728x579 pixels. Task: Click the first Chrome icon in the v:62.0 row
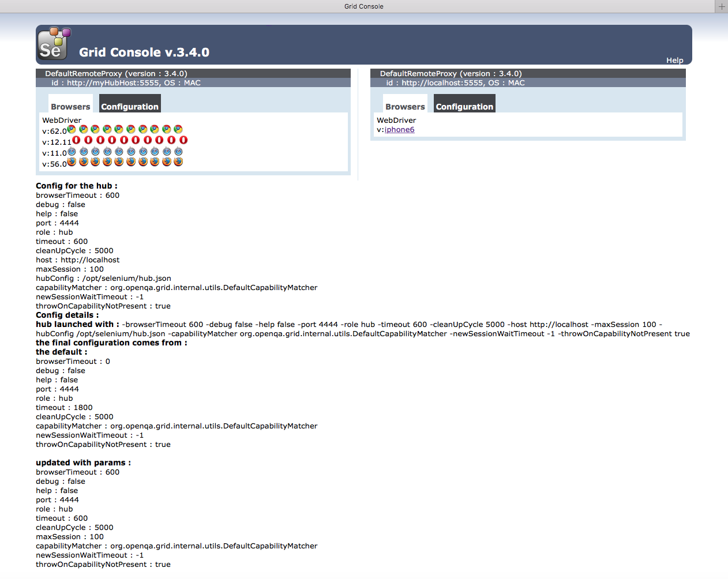click(72, 129)
